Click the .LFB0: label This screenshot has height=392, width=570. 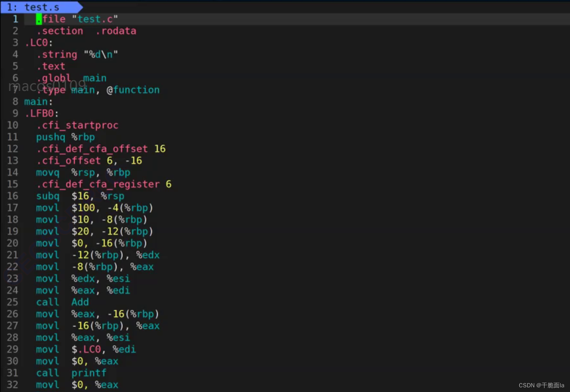[x=41, y=113]
